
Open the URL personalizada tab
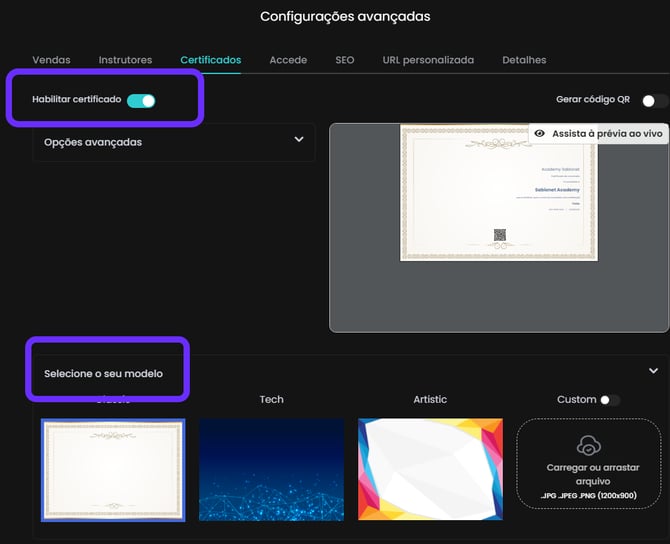click(x=428, y=60)
